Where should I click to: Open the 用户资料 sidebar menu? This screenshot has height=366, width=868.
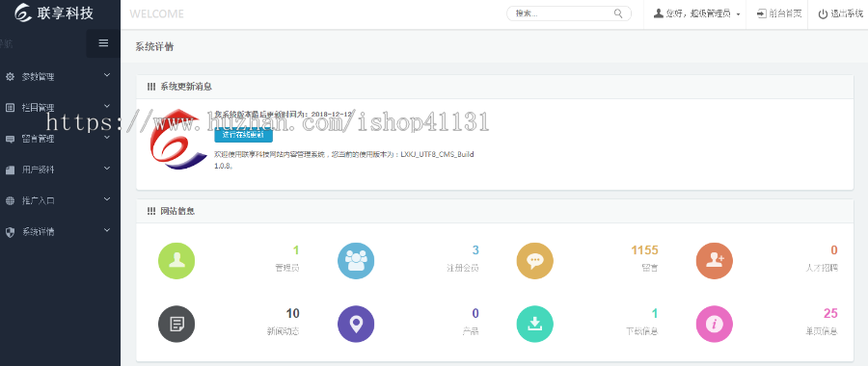pos(60,170)
